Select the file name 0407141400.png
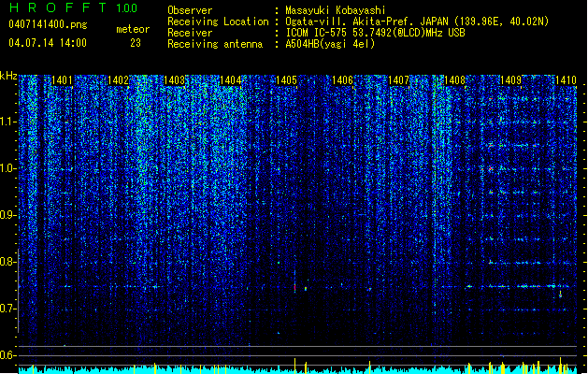Image resolution: width=588 pixels, height=374 pixels. pyautogui.click(x=48, y=25)
